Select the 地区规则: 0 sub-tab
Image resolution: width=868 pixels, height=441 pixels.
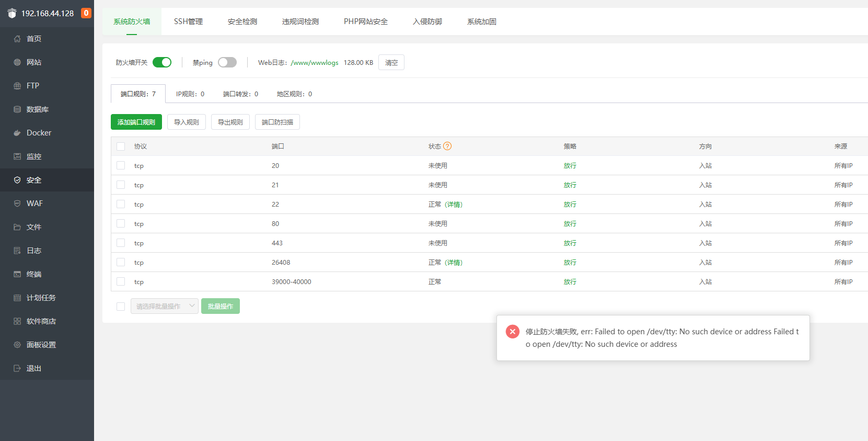[x=294, y=94]
